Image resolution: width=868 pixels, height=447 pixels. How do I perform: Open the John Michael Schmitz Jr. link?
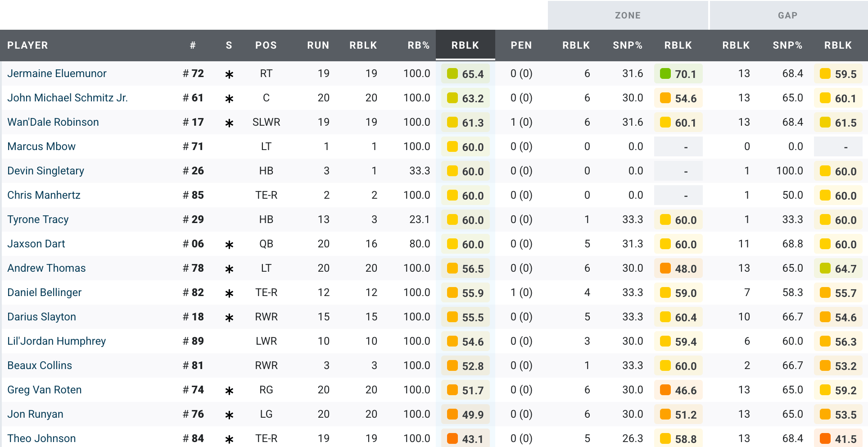pyautogui.click(x=68, y=98)
